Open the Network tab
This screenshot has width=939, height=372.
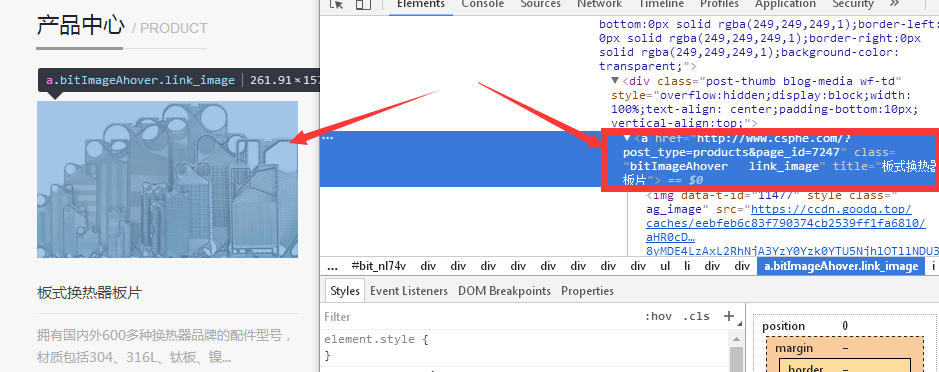click(599, 4)
